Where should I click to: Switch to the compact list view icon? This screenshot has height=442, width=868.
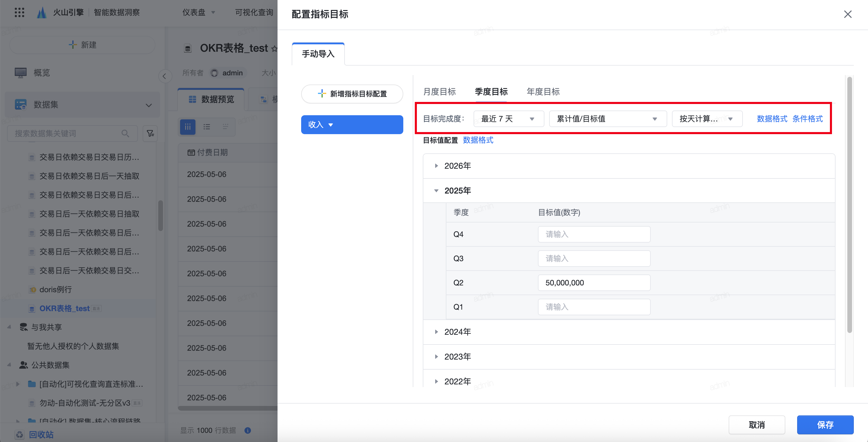226,126
